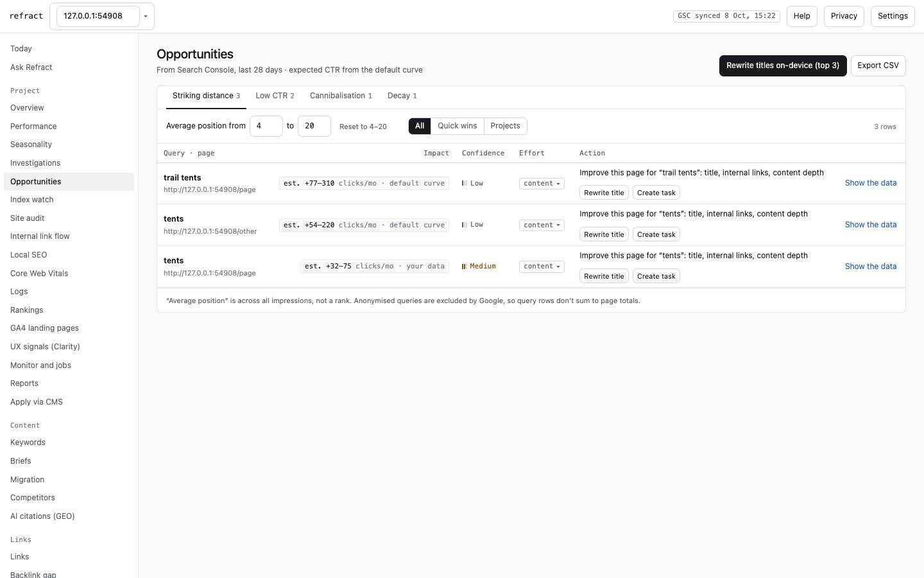Screen dimensions: 924x578
Task: Click the "est. +77–310" impact estimate
Action: tap(364, 183)
